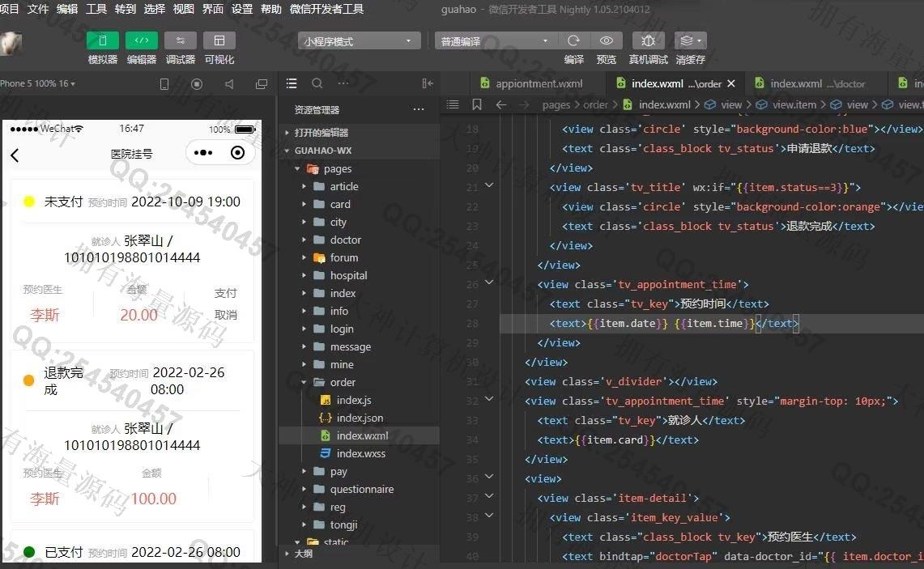Viewport: 924px width, 569px height.
Task: Click the navigate back arrow
Action: [x=501, y=105]
